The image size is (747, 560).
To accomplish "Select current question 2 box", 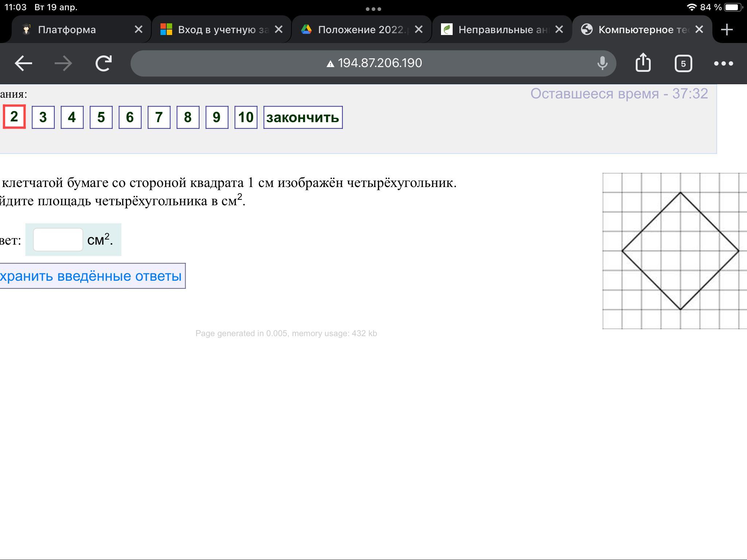I will 14,117.
